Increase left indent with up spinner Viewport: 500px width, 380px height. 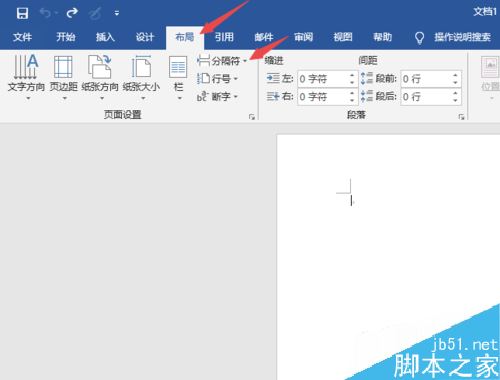coord(352,75)
